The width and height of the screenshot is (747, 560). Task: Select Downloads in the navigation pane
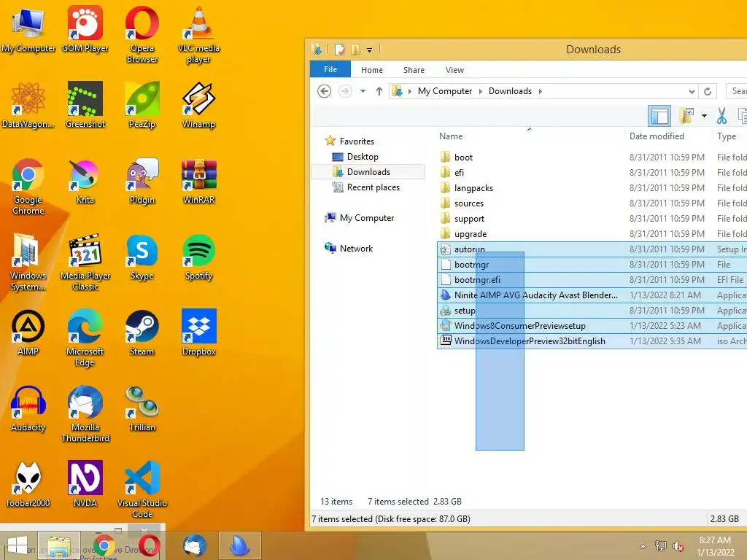tap(368, 172)
